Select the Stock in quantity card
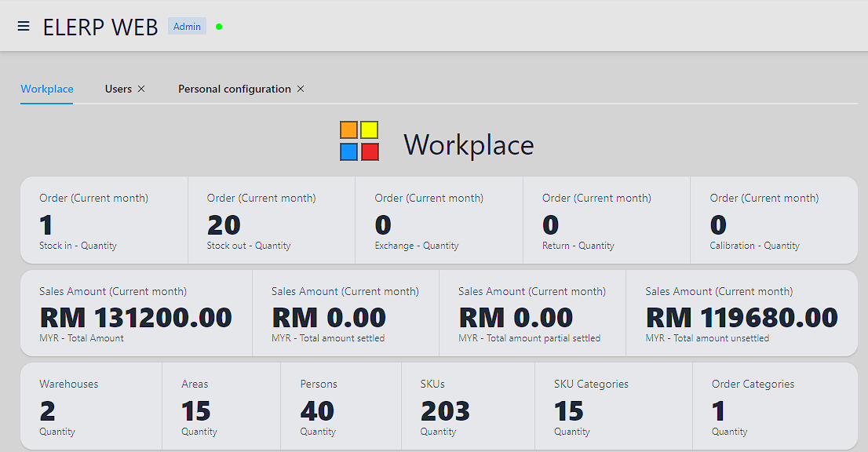This screenshot has width=868, height=452. 104,221
